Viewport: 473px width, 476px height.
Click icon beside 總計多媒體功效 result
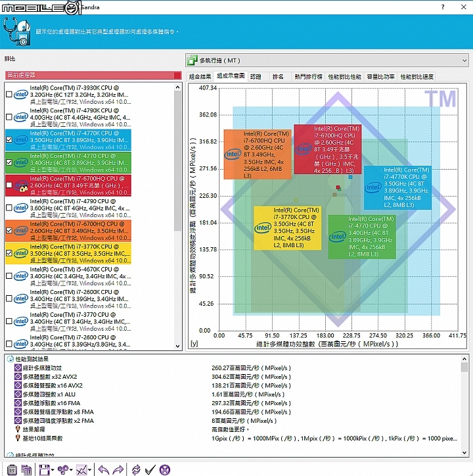[x=18, y=368]
